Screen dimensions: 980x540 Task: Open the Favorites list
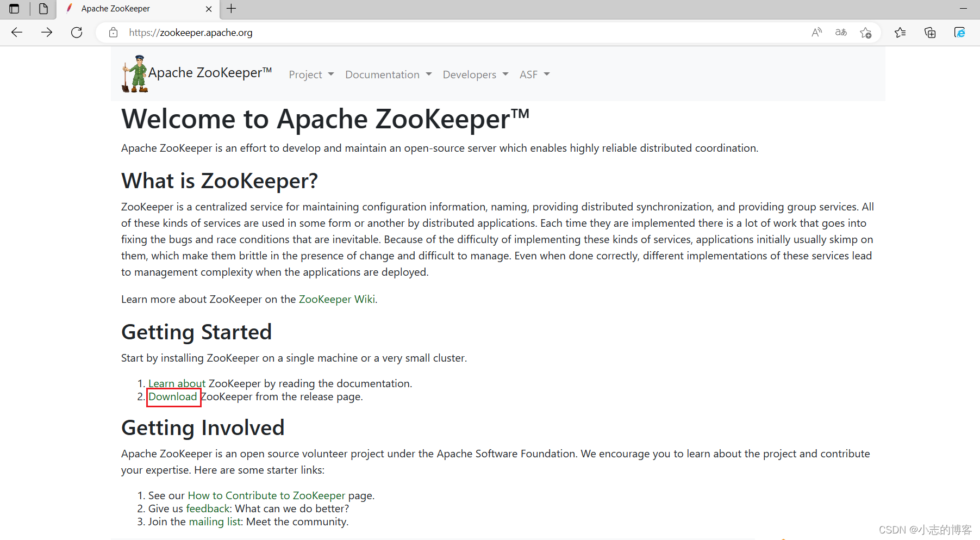pos(901,32)
